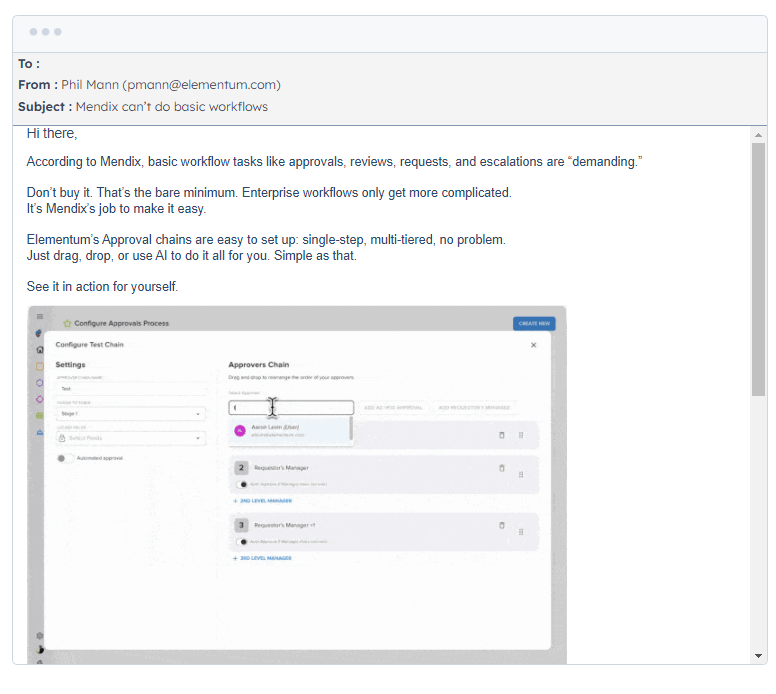Click the blue tray icon in the sidebar

pos(40,432)
